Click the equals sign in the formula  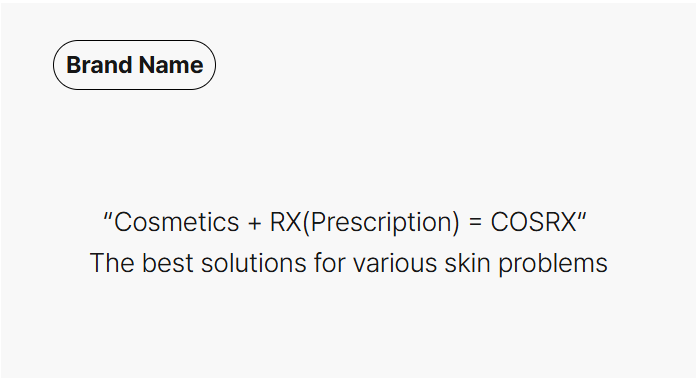[x=475, y=222]
